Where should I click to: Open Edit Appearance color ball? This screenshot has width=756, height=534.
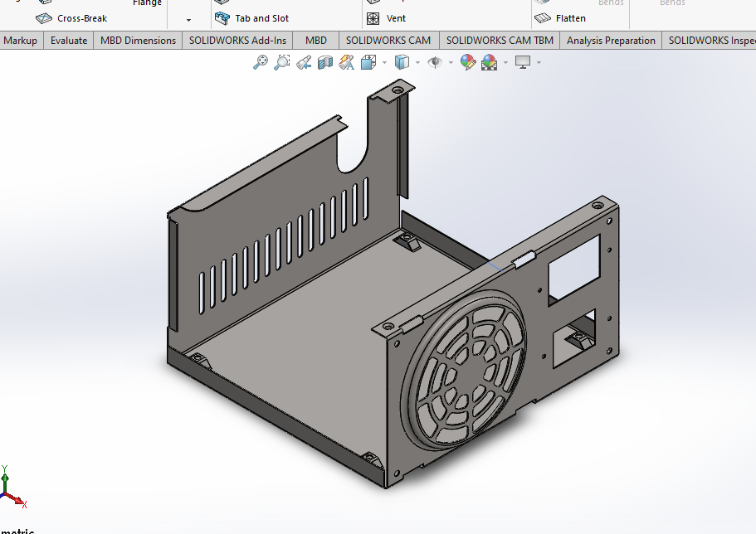(468, 62)
